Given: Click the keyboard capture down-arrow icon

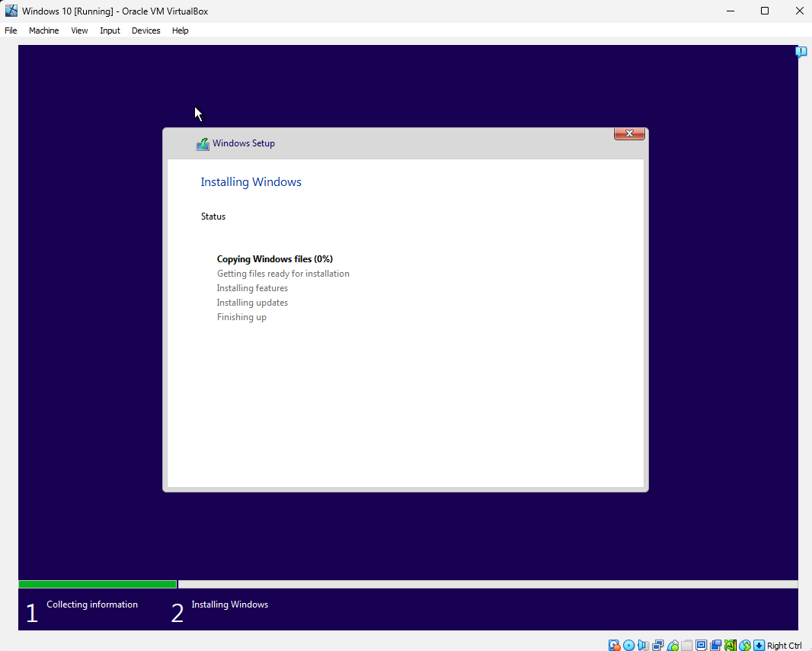Looking at the screenshot, I should point(759,646).
